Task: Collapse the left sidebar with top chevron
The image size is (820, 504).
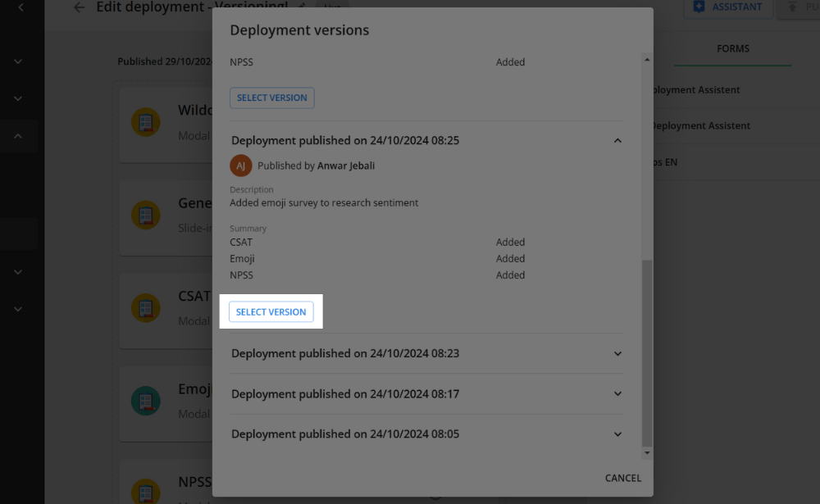Action: (20, 7)
